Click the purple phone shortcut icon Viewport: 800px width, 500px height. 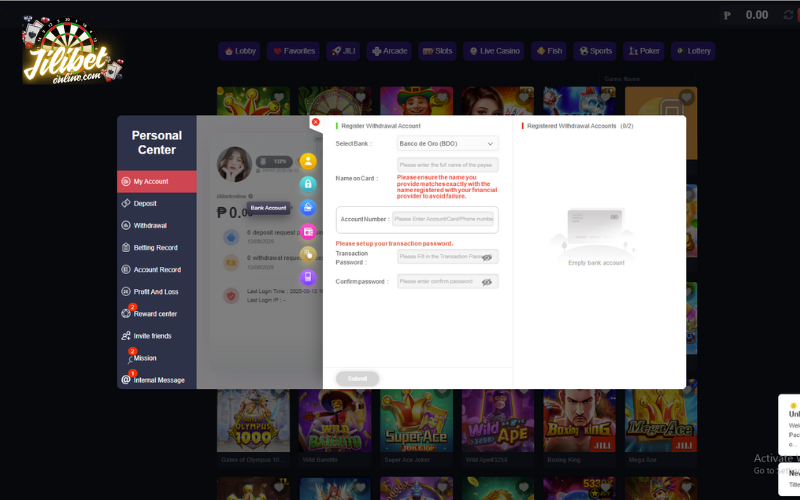coord(308,277)
